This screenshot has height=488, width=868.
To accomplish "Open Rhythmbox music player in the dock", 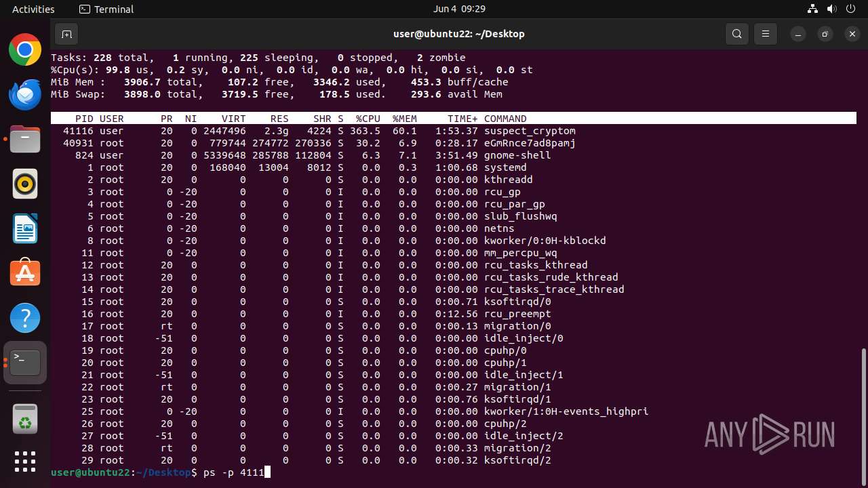I will (25, 184).
